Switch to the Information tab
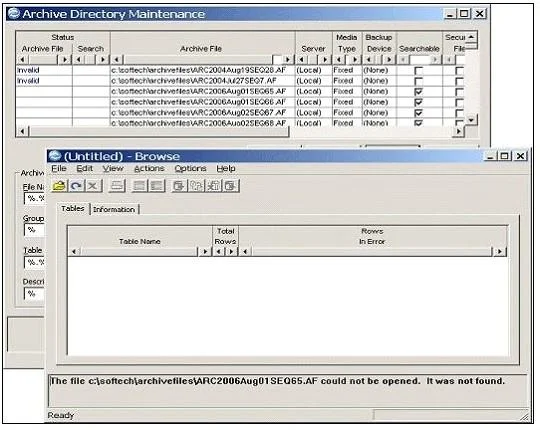 [x=114, y=209]
